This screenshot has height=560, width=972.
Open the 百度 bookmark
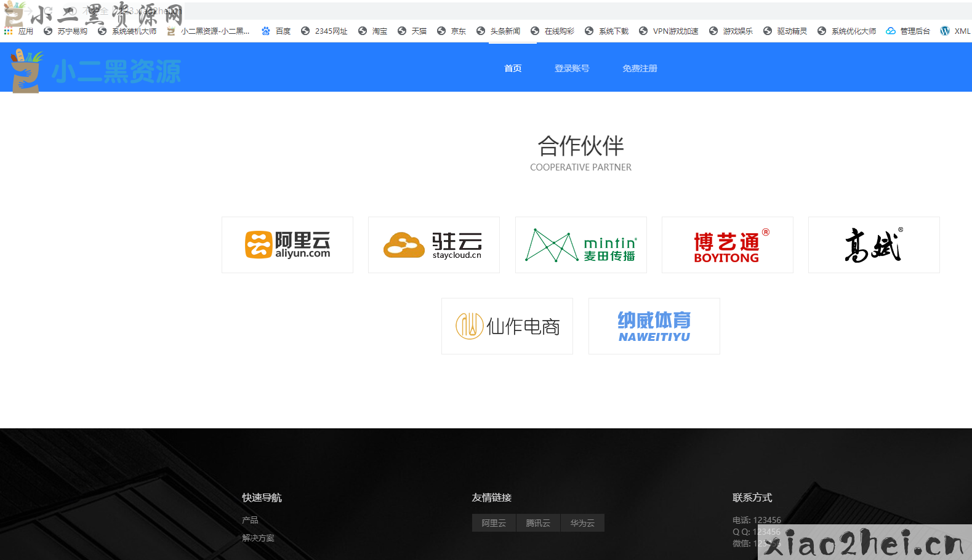point(276,31)
